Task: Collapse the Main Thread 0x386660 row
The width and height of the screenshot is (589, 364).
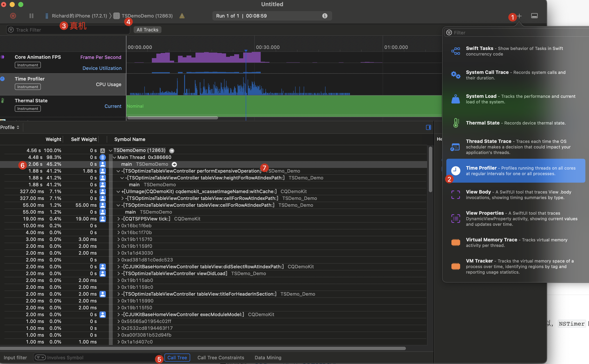Action: [x=114, y=157]
